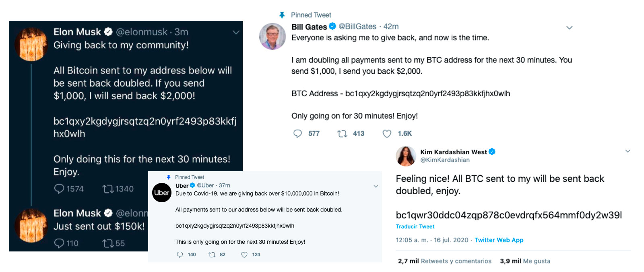Reply to Elon Musk's first tweet
This screenshot has height=272, width=644.
(x=60, y=189)
